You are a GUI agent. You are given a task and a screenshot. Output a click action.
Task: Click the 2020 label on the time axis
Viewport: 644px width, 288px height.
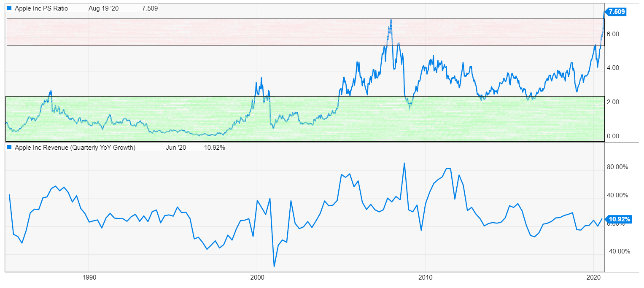593,277
